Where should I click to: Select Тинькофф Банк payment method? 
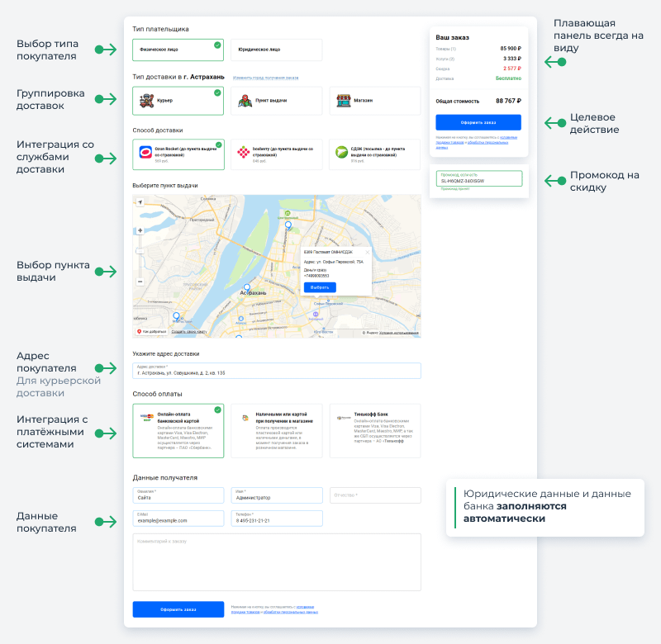[374, 431]
